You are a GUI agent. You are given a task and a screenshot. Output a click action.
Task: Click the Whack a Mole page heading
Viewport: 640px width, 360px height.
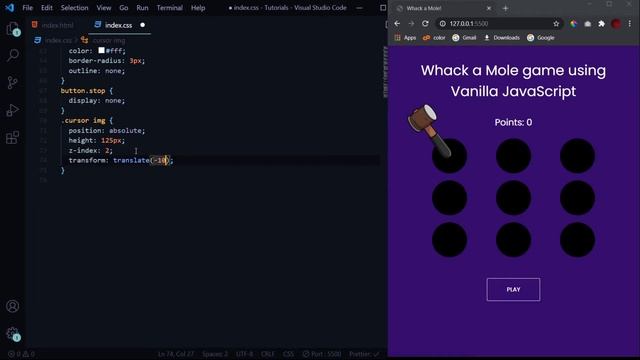tap(513, 81)
